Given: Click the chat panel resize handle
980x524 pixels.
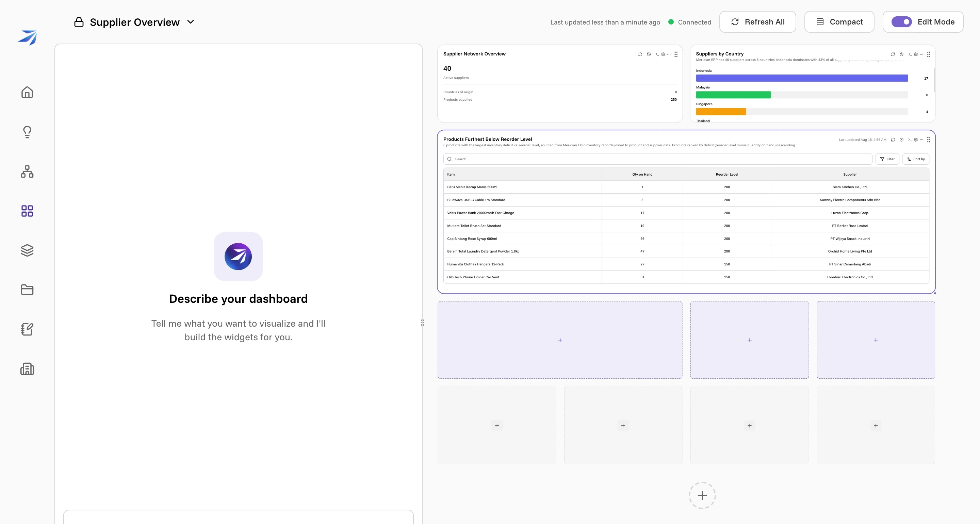Looking at the screenshot, I should click(x=422, y=323).
